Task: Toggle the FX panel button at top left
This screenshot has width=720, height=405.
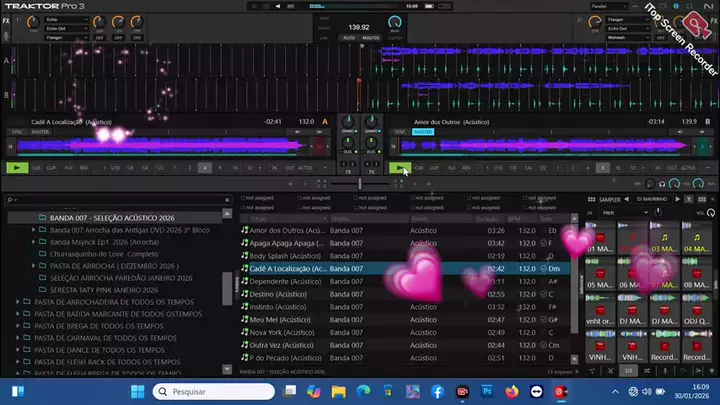Action: [6, 21]
